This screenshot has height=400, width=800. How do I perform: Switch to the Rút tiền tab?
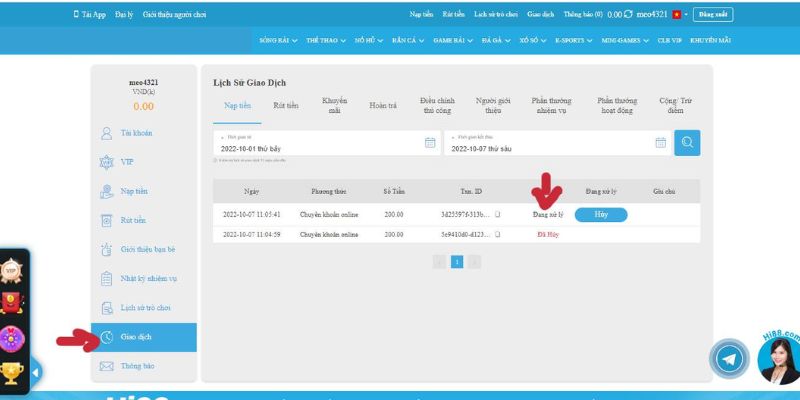[x=285, y=105]
